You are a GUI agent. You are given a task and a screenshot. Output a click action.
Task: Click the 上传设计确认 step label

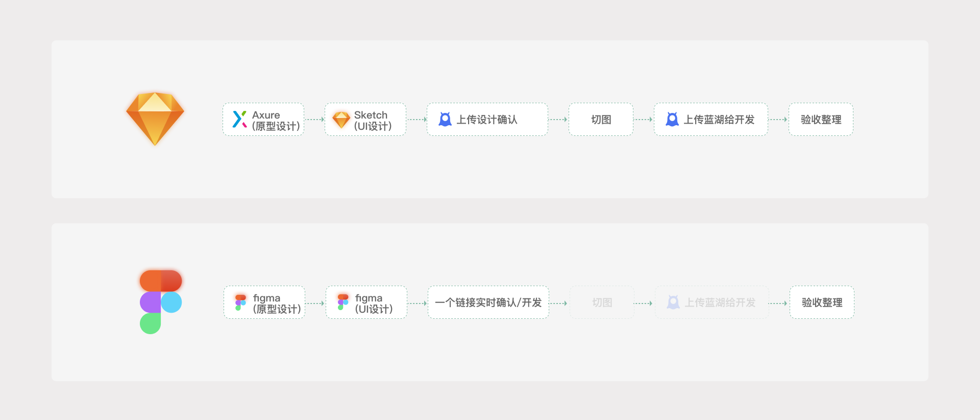coord(487,120)
